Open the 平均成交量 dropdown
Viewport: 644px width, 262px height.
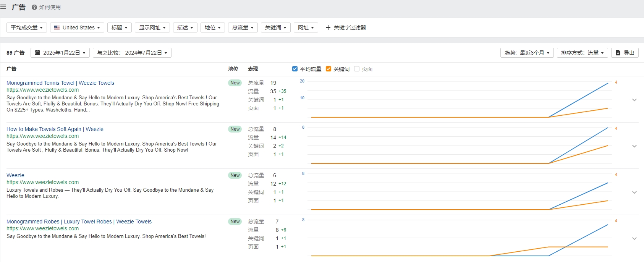27,27
